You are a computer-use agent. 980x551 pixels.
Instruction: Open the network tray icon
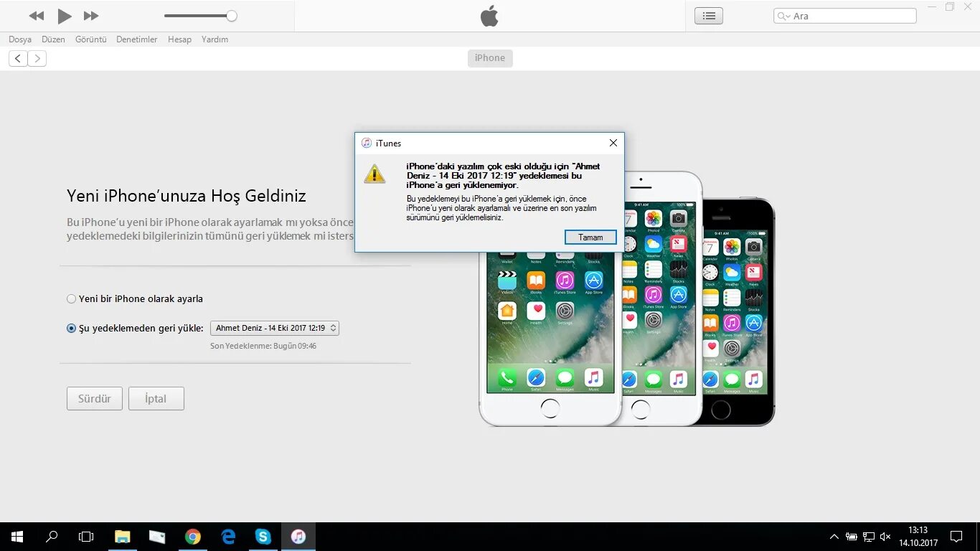869,537
